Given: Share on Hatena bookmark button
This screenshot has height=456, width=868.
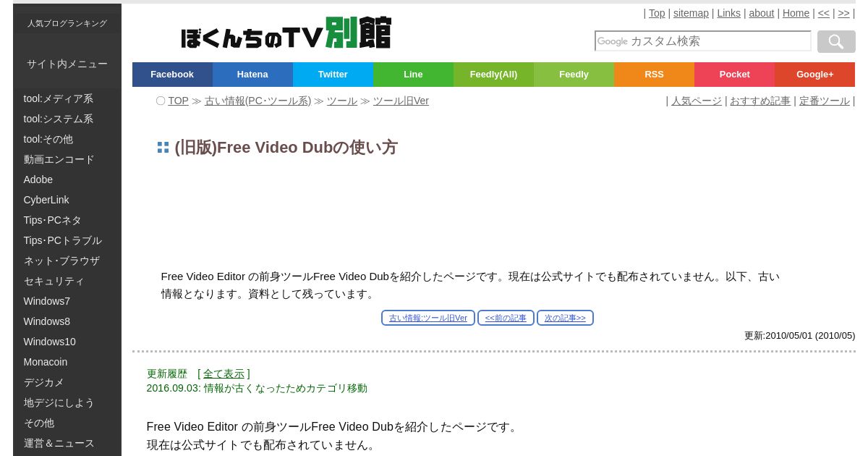Looking at the screenshot, I should [252, 75].
